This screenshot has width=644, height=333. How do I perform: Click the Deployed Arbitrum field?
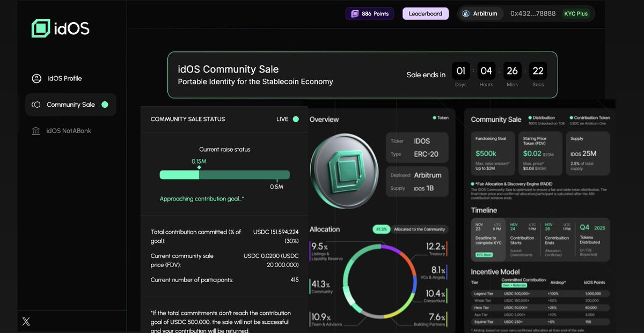(x=418, y=175)
